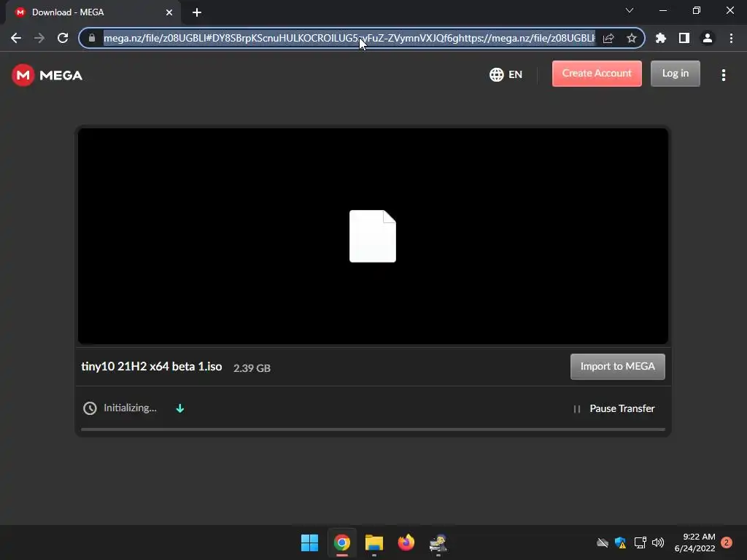Click the MEGA logo
The height and width of the screenshot is (560, 747).
(x=47, y=75)
